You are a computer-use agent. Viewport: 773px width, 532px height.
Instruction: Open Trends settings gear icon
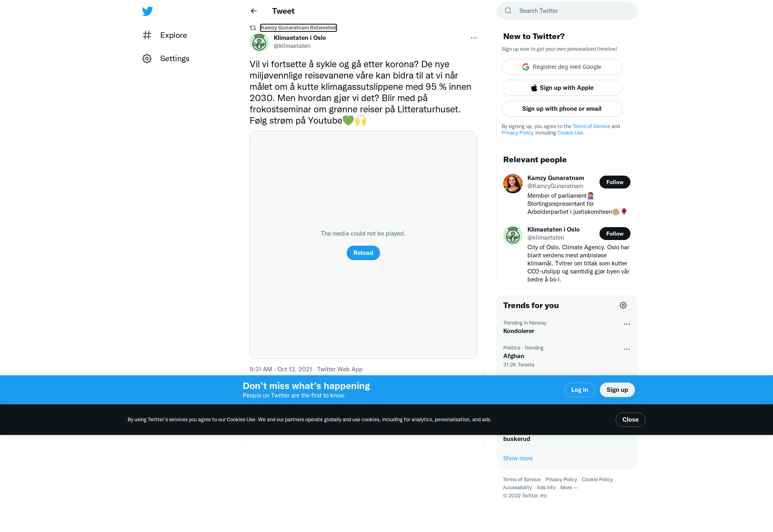(623, 305)
